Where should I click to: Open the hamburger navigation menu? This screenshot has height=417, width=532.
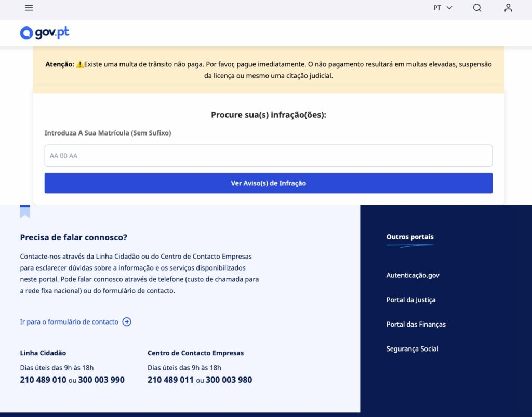pyautogui.click(x=29, y=8)
